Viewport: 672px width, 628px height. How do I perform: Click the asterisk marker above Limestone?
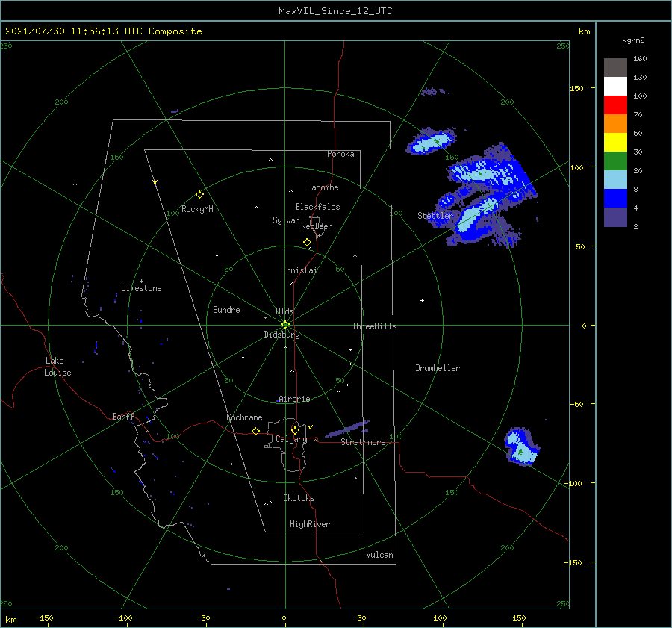(141, 282)
